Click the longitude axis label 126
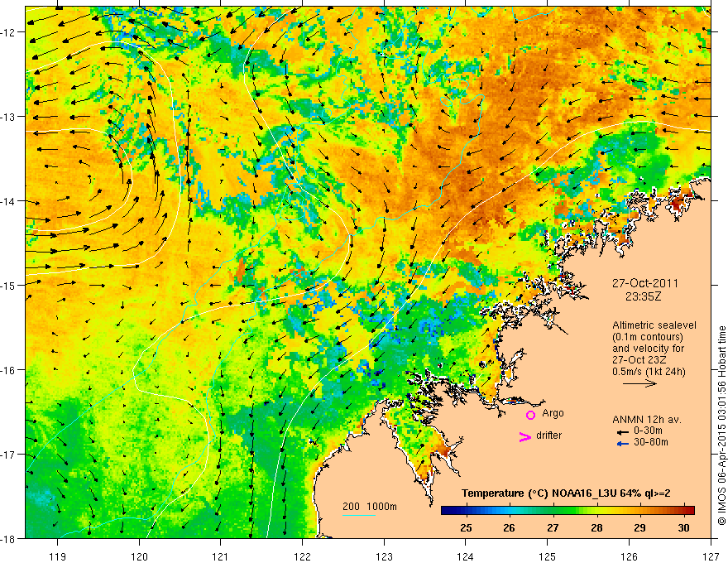 (x=629, y=556)
